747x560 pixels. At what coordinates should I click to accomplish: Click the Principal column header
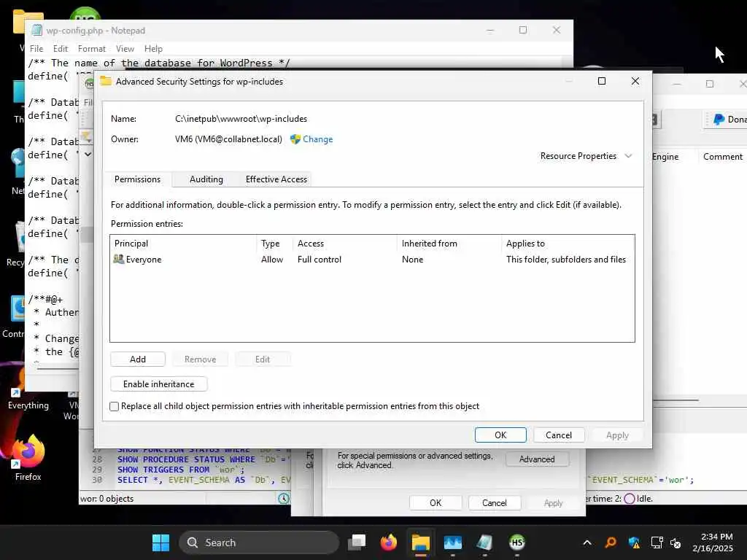tap(183, 244)
